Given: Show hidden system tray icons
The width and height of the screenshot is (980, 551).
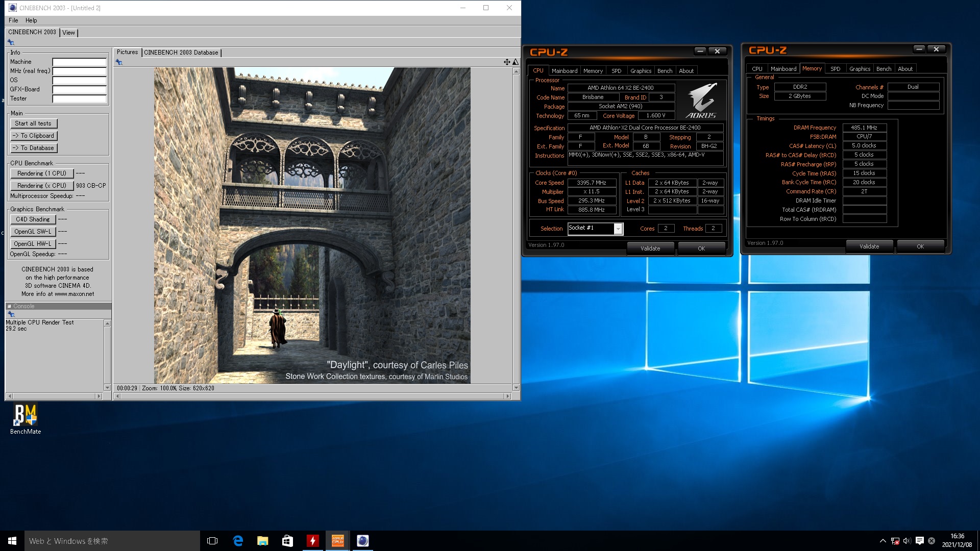Looking at the screenshot, I should (883, 541).
